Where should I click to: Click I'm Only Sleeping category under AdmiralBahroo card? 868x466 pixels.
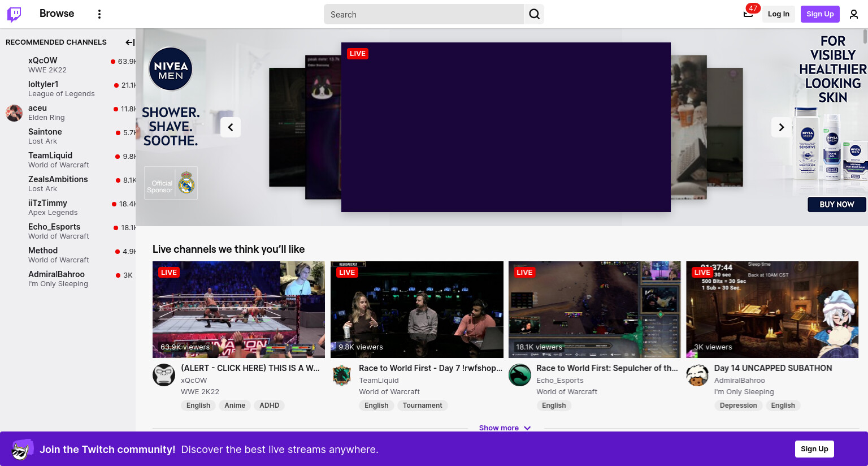click(744, 392)
